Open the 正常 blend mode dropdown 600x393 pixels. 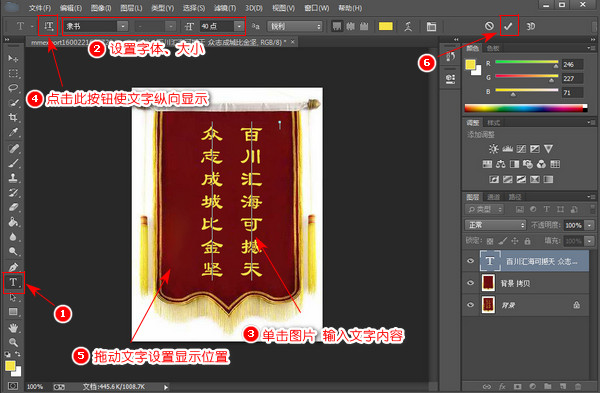pos(495,225)
